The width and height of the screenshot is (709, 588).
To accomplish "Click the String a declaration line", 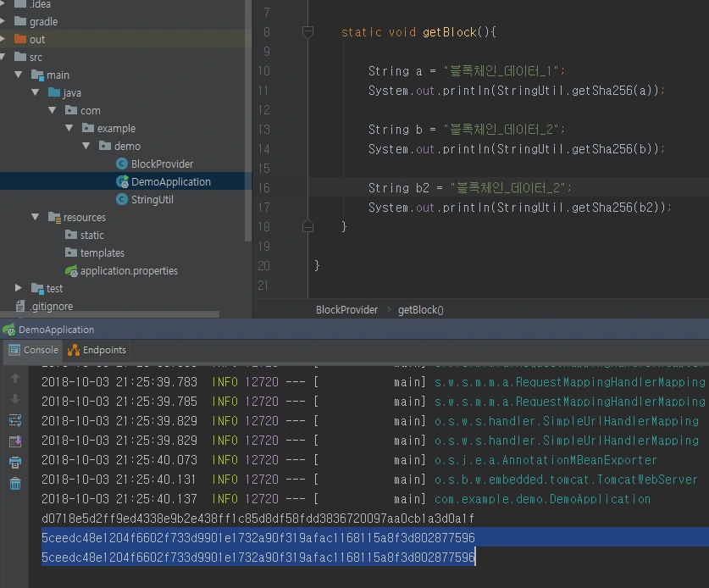I will coord(467,71).
